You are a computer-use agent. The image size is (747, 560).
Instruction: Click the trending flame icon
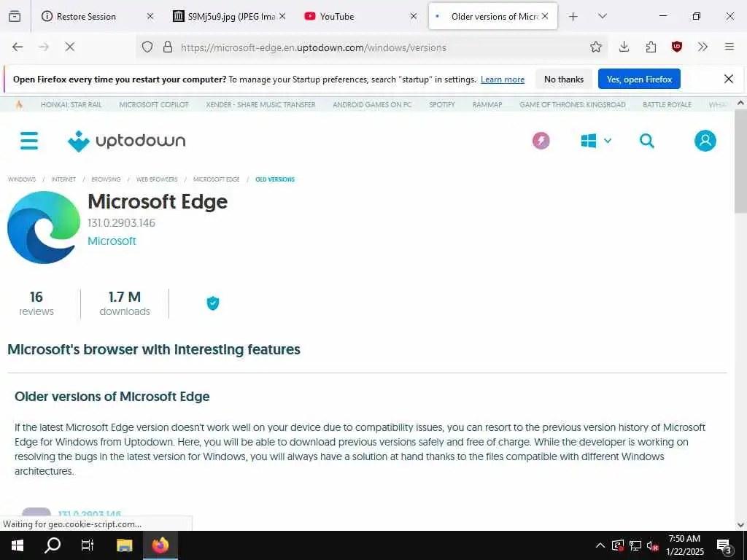pyautogui.click(x=19, y=105)
